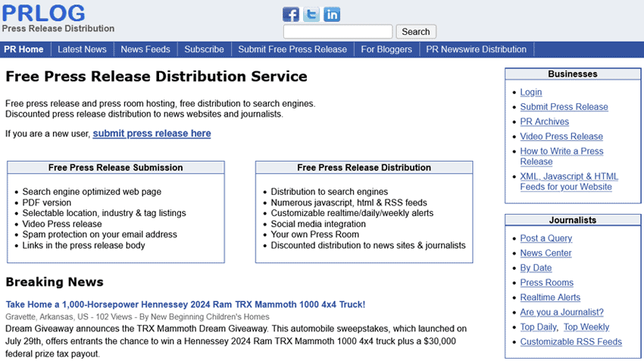Click the 'Journalists' panel header
This screenshot has width=644, height=361.
coord(573,220)
